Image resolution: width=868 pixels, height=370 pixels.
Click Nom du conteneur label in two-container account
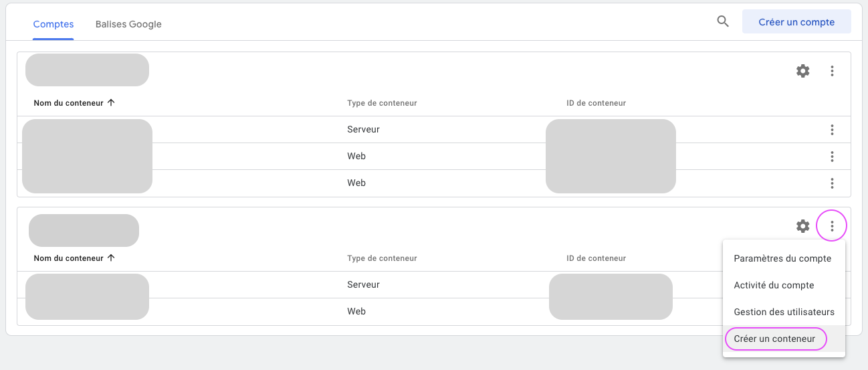tap(69, 258)
